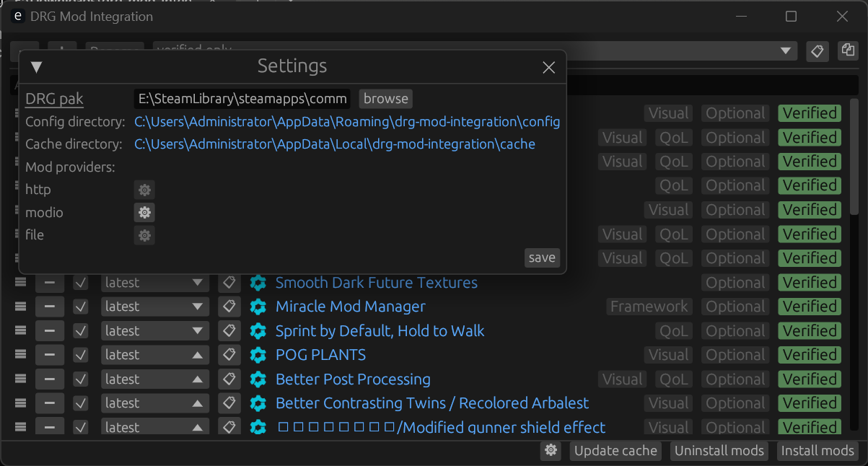Screen dimensions: 868x466
Task: Click Uninstall mods
Action: (719, 451)
